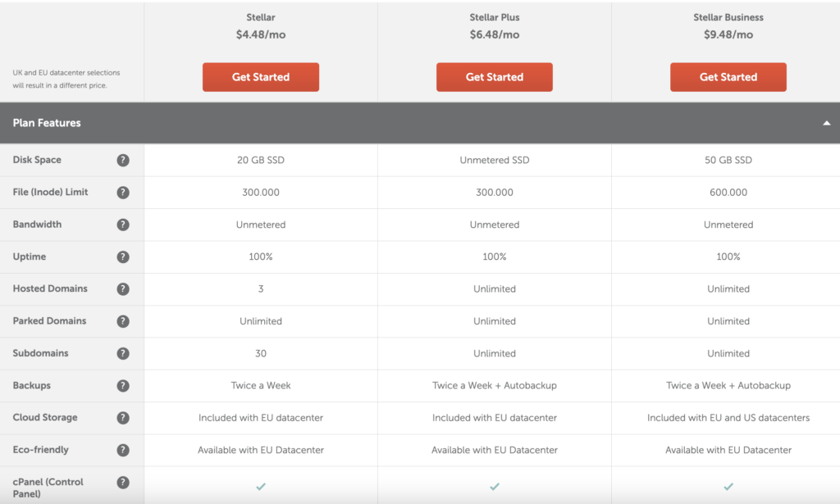Click the Hosted Domains help icon
The height and width of the screenshot is (504, 840).
[x=123, y=288]
